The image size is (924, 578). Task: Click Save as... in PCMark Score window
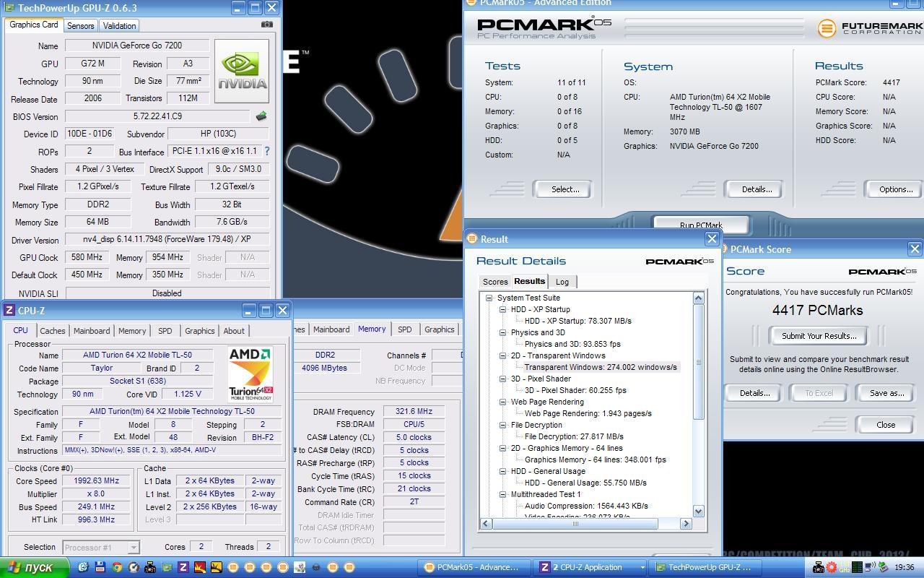[x=886, y=393]
